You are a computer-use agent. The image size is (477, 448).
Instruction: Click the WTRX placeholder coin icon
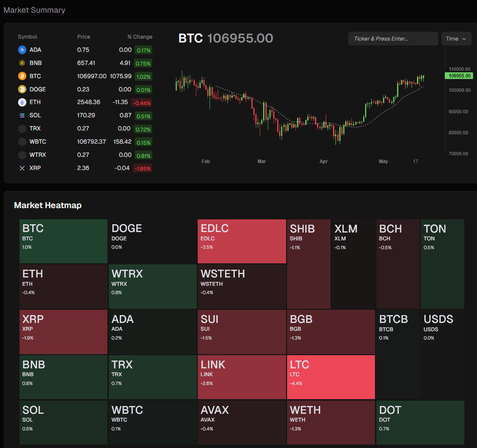[22, 155]
